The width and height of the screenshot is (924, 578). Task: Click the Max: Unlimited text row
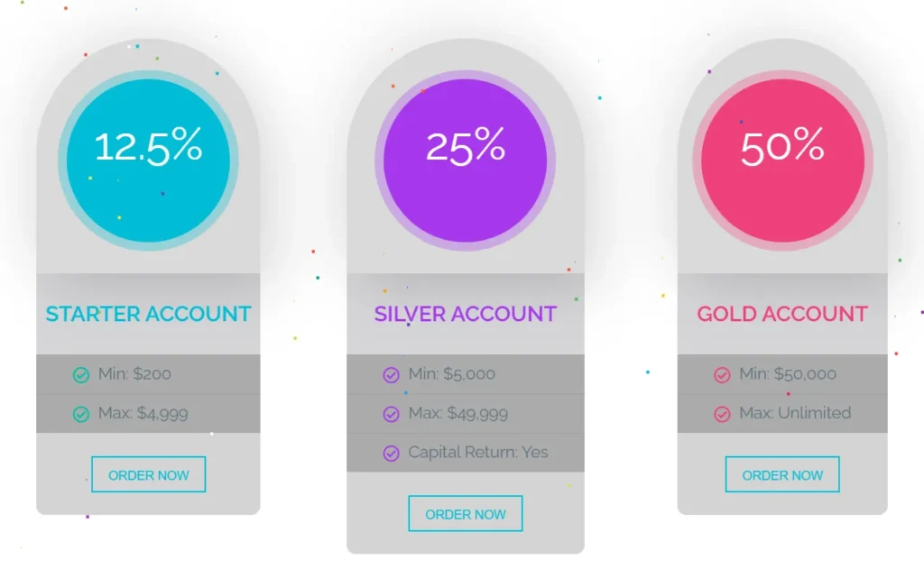(x=794, y=413)
